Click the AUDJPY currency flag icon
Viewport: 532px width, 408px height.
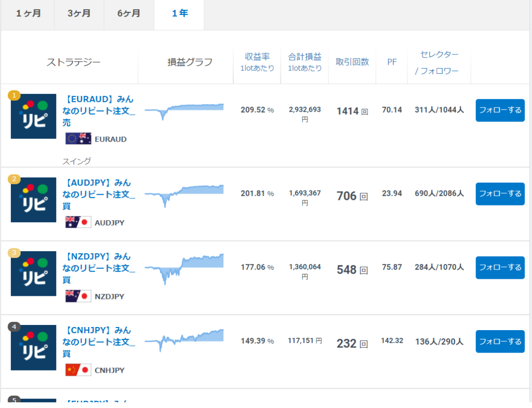(78, 222)
